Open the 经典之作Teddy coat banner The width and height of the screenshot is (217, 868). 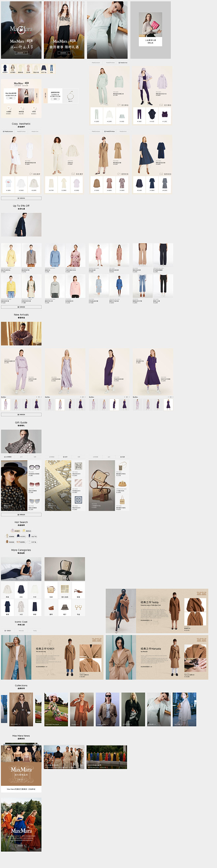(x=157, y=611)
